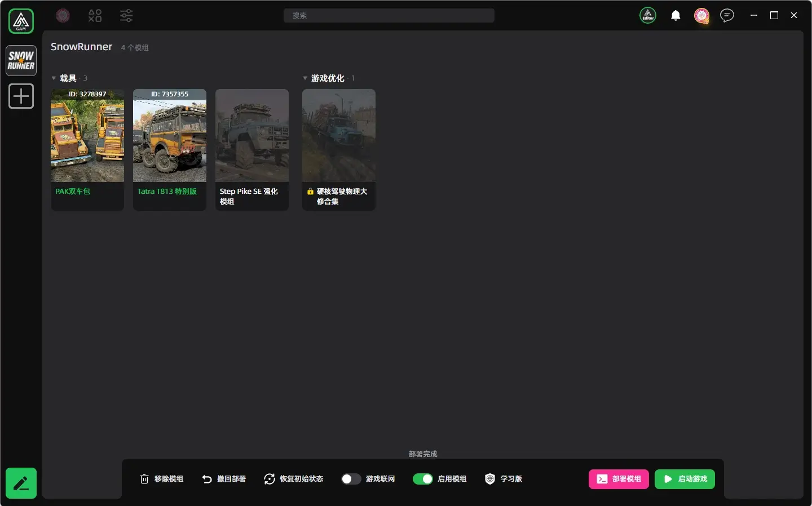Click the SnowRunner page title
812x506 pixels.
(x=82, y=47)
